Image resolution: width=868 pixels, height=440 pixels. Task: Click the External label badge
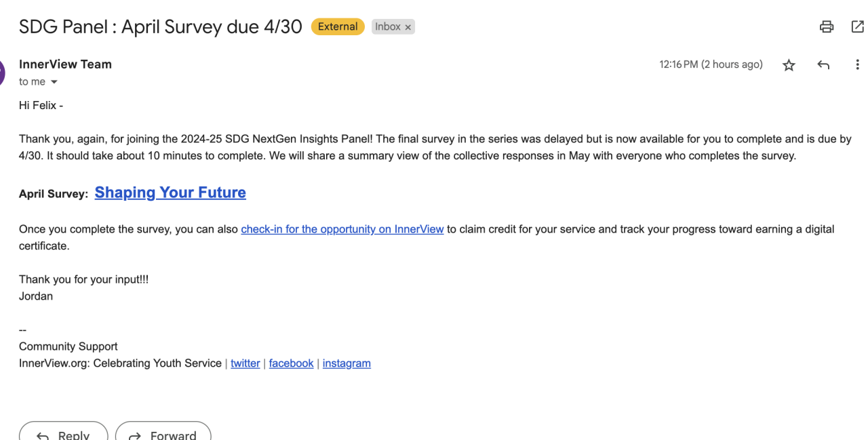338,27
